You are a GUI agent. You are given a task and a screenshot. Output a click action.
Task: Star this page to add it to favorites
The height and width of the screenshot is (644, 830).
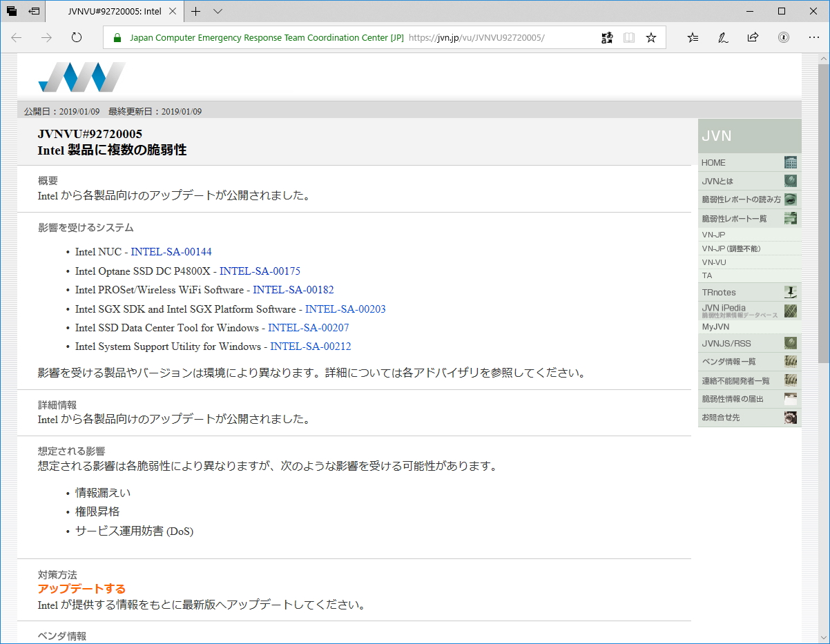pyautogui.click(x=650, y=38)
